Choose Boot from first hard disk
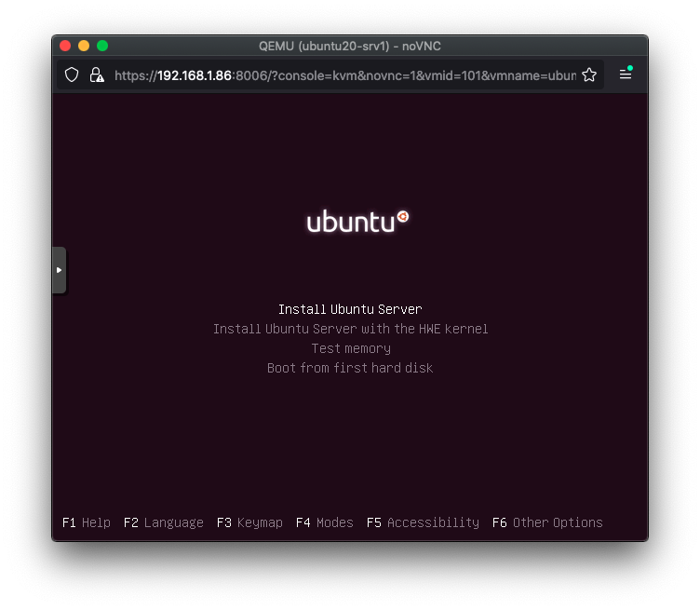Image resolution: width=700 pixels, height=610 pixels. pos(350,368)
